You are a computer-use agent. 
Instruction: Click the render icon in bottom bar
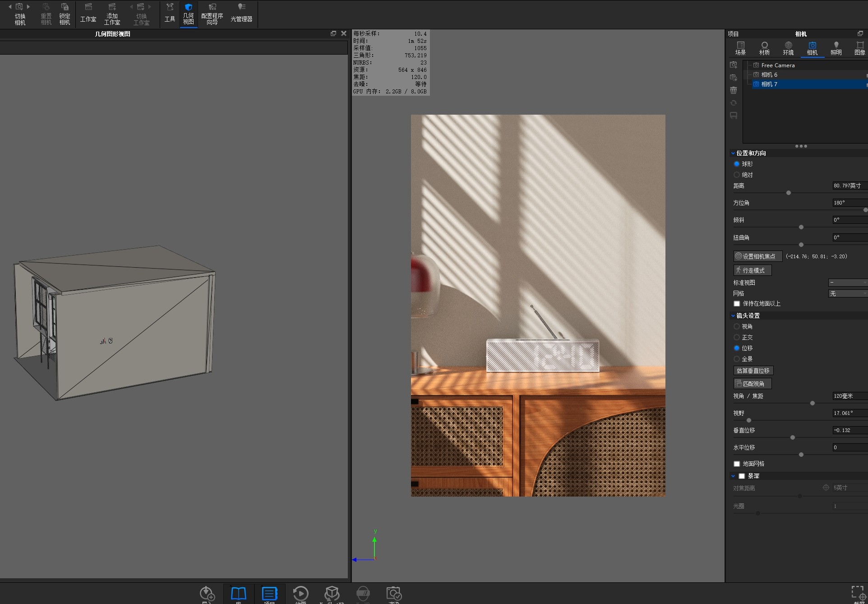(x=394, y=594)
